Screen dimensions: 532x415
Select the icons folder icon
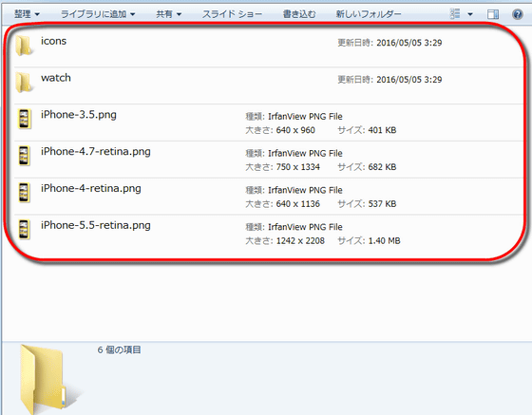(x=24, y=46)
